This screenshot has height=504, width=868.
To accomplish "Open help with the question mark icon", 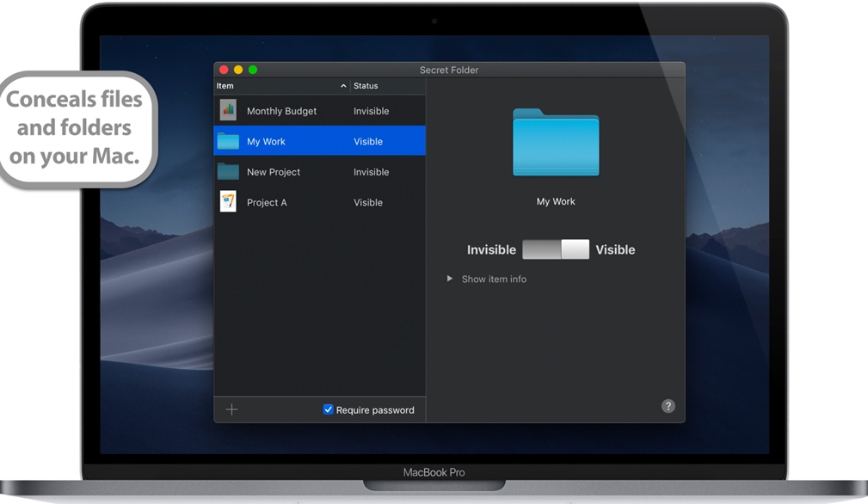I will pyautogui.click(x=668, y=406).
